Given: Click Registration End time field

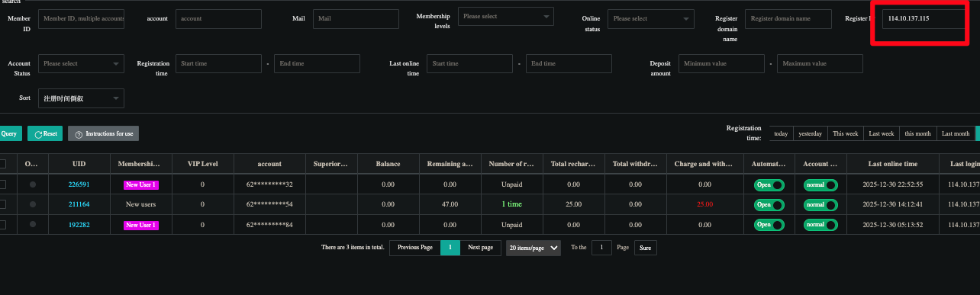Looking at the screenshot, I should [317, 64].
